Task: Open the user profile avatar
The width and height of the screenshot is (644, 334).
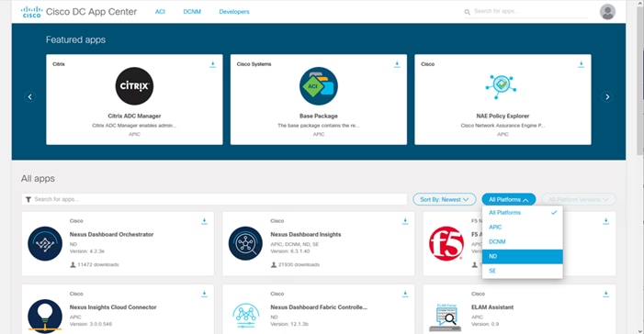Action: pos(607,12)
